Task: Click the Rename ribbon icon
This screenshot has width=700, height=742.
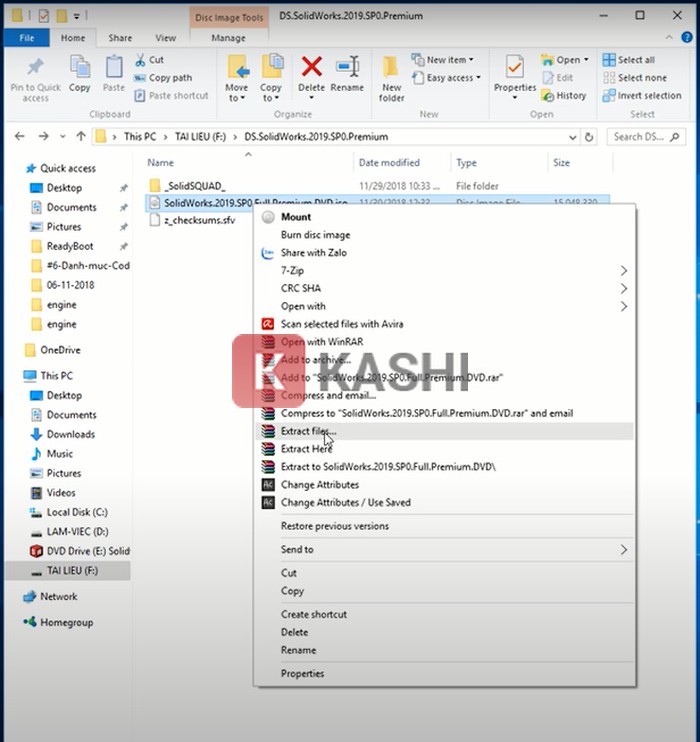Action: [x=347, y=66]
